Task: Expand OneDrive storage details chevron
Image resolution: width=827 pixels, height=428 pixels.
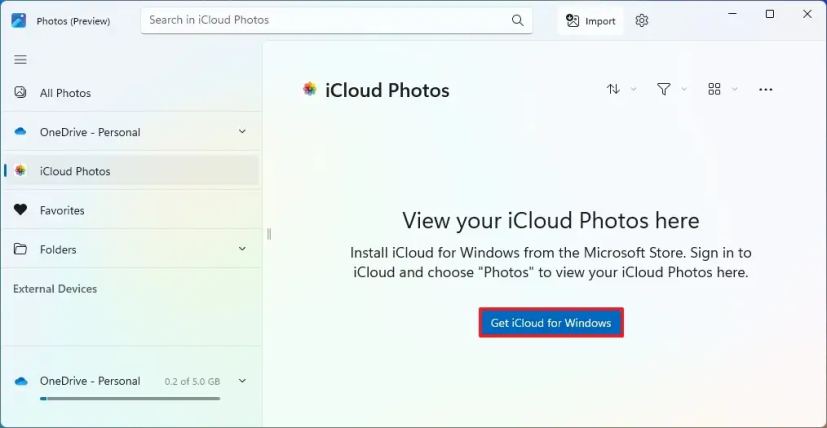Action: pyautogui.click(x=242, y=381)
